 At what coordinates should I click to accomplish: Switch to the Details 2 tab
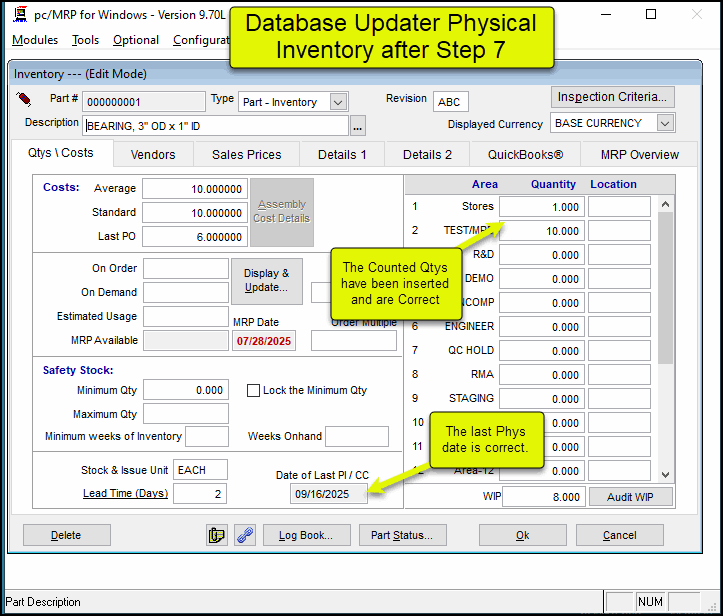pos(427,154)
